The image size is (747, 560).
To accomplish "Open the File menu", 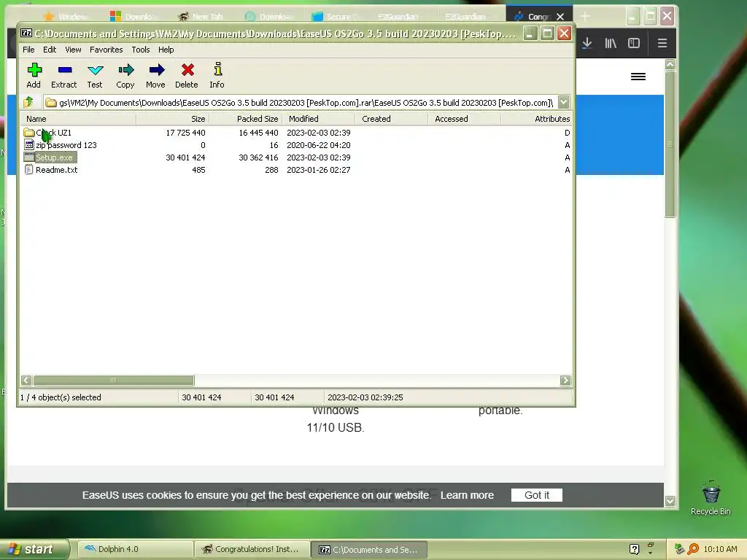I will (28, 50).
